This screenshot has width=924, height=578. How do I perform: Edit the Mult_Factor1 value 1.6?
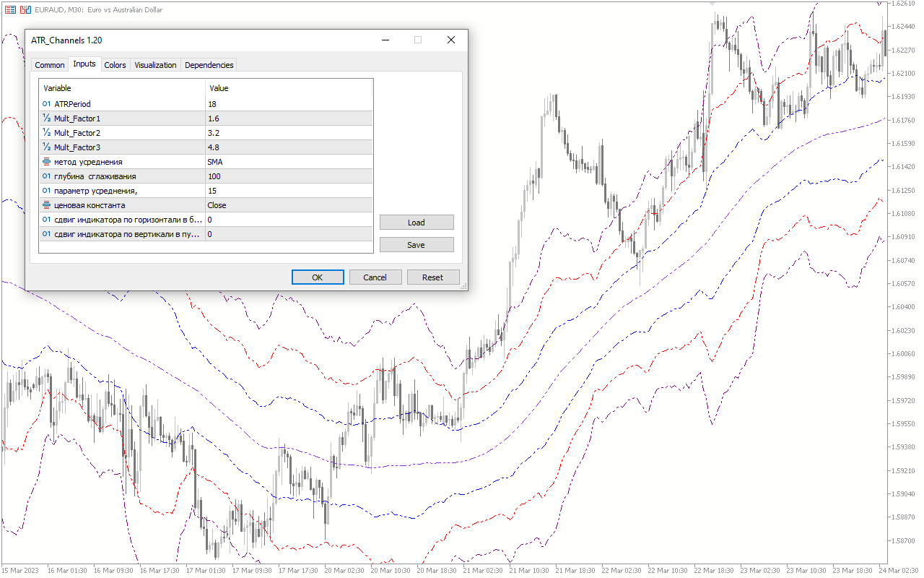point(289,118)
